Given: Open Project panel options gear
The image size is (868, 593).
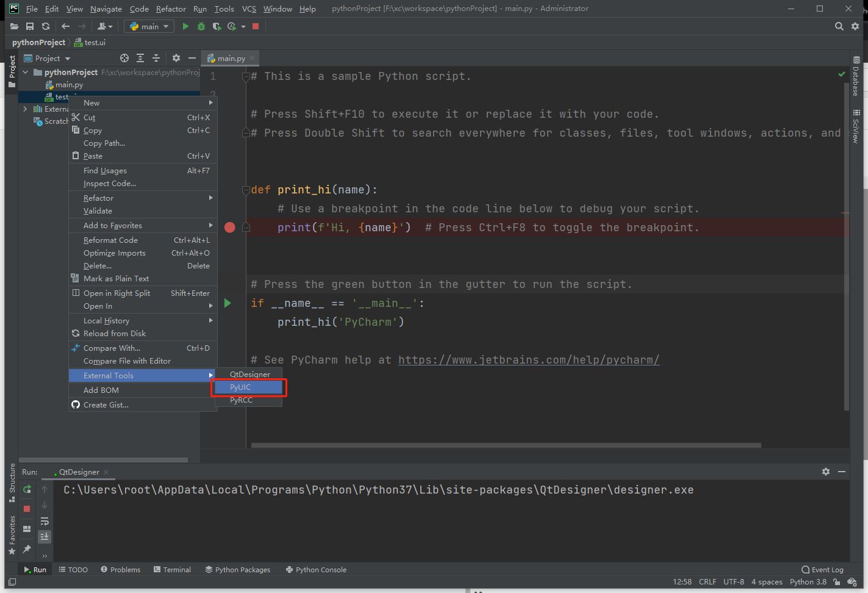Looking at the screenshot, I should point(176,58).
